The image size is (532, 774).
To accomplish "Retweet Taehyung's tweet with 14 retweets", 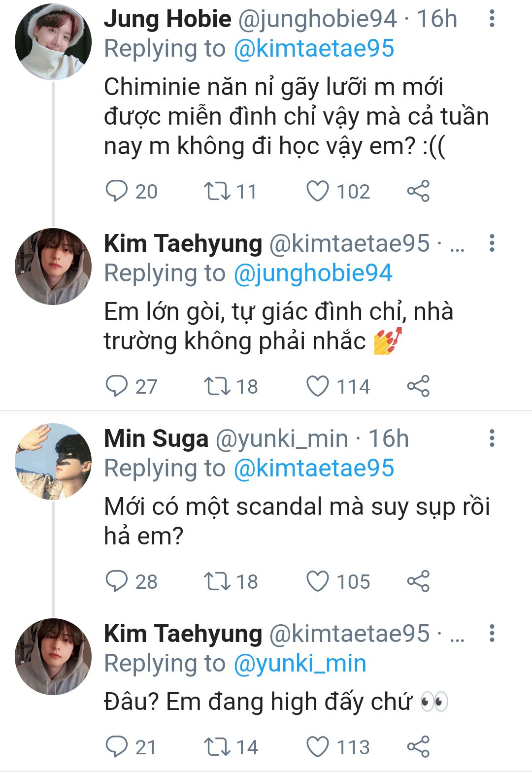I will click(x=217, y=747).
